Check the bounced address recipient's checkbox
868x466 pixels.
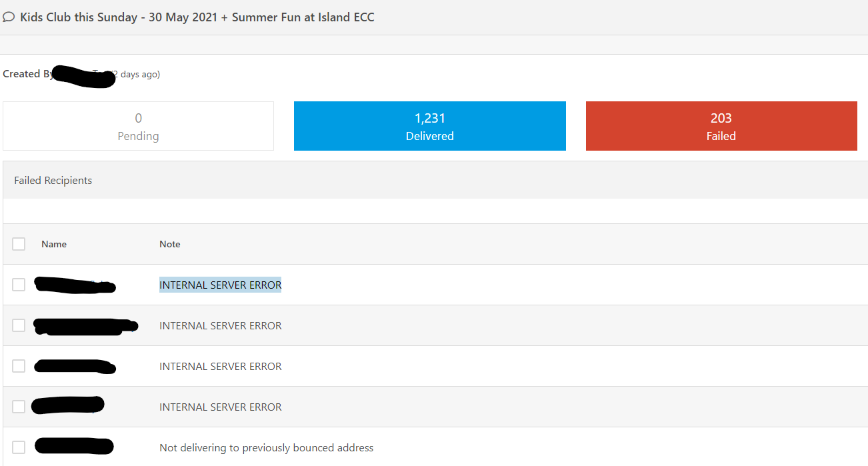(x=19, y=447)
